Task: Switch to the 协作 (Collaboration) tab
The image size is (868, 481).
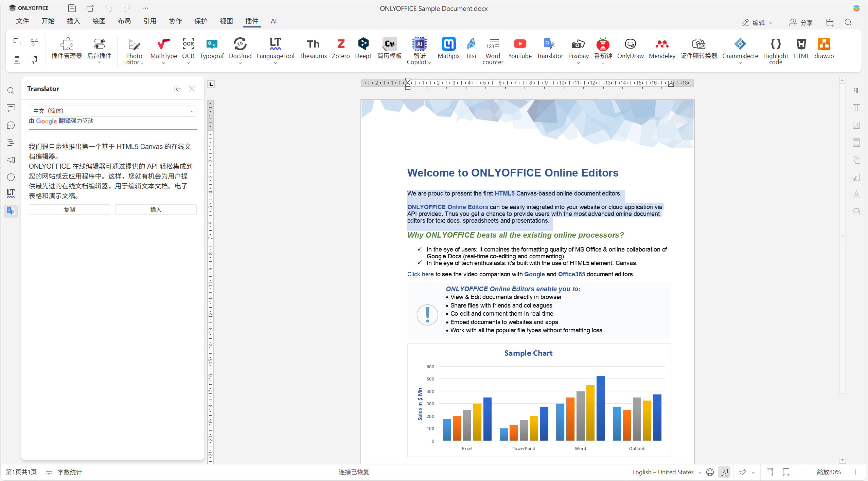Action: 175,21
